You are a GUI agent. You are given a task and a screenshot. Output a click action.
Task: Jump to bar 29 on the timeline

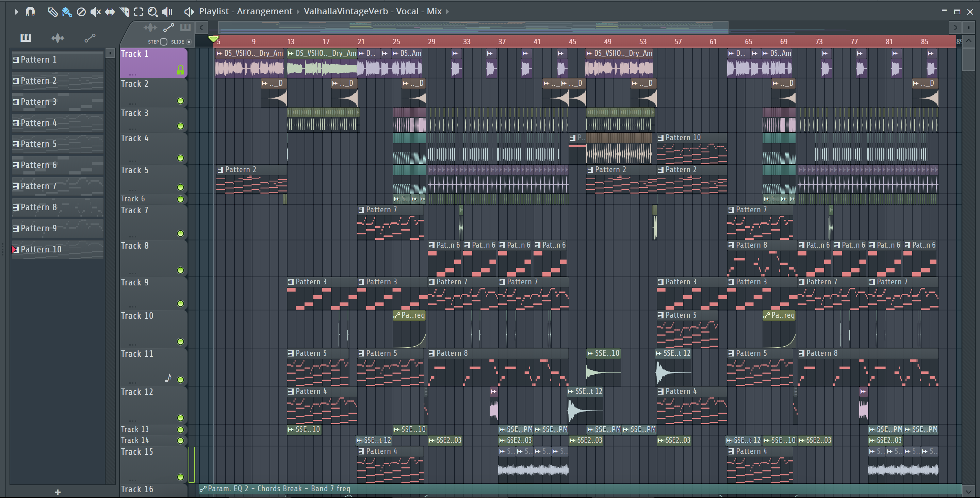tap(431, 41)
